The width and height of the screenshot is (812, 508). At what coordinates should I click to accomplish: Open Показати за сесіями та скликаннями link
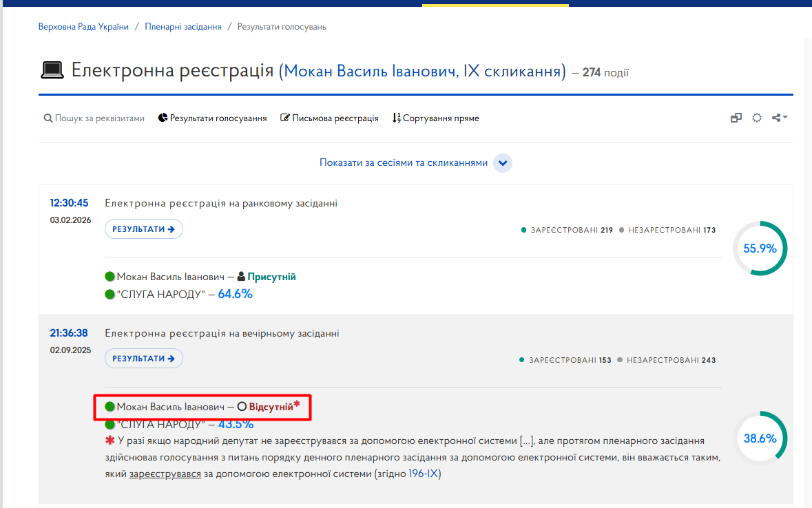pyautogui.click(x=404, y=162)
